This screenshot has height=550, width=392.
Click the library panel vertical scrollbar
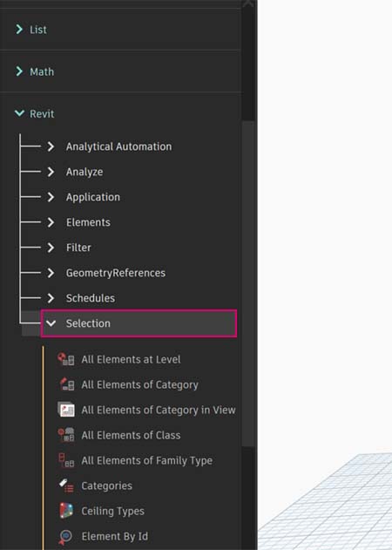(x=248, y=284)
